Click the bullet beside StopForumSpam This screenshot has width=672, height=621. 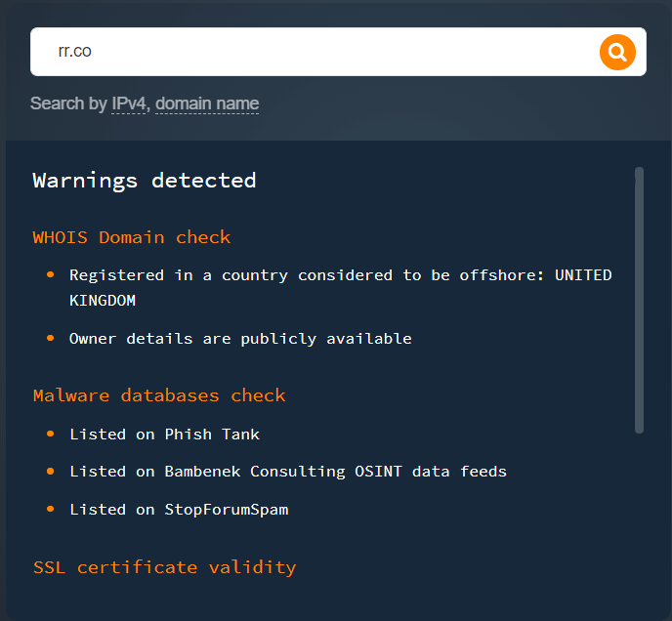pyautogui.click(x=50, y=509)
